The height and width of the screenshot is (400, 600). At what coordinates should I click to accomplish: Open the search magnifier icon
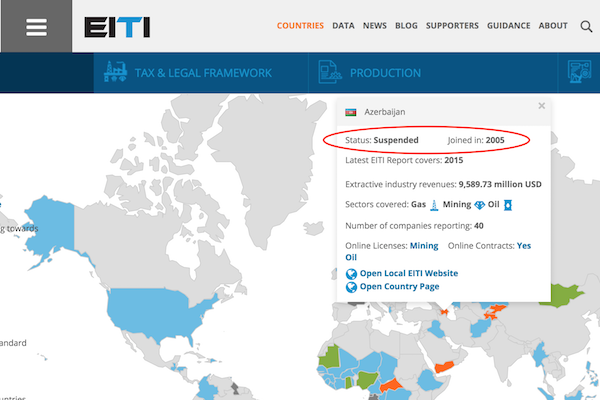click(x=586, y=26)
